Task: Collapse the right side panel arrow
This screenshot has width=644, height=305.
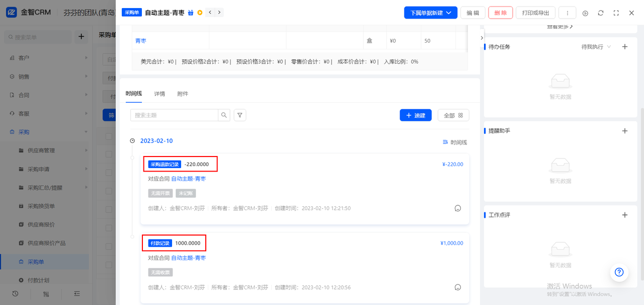Action: coord(482,38)
